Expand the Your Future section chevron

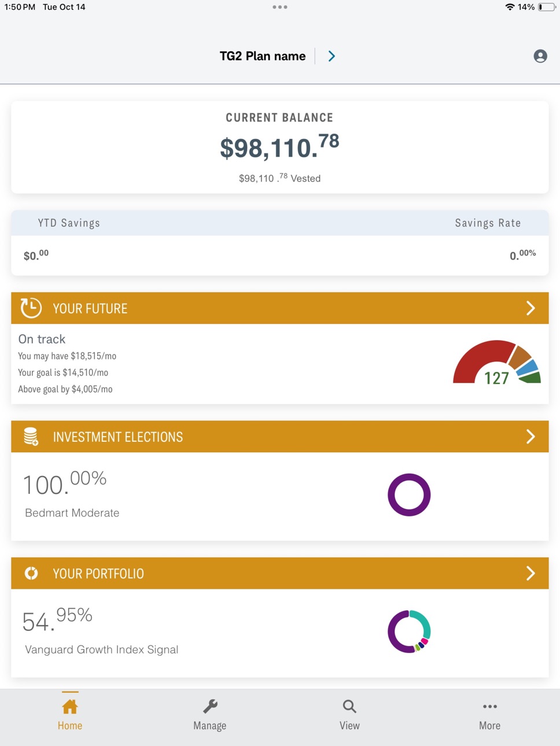coord(530,308)
